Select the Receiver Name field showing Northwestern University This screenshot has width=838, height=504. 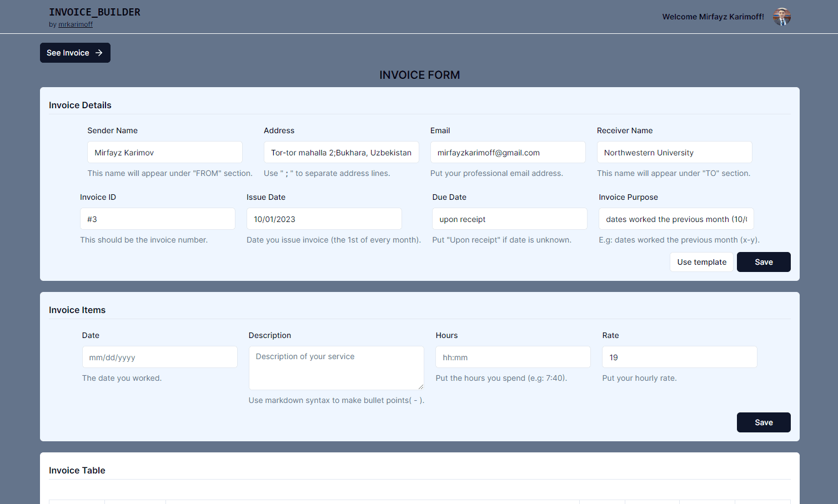pyautogui.click(x=674, y=152)
